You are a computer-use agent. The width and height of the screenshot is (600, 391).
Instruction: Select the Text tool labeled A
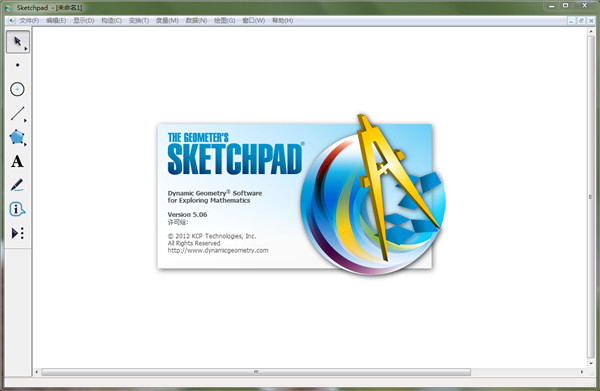pyautogui.click(x=17, y=161)
